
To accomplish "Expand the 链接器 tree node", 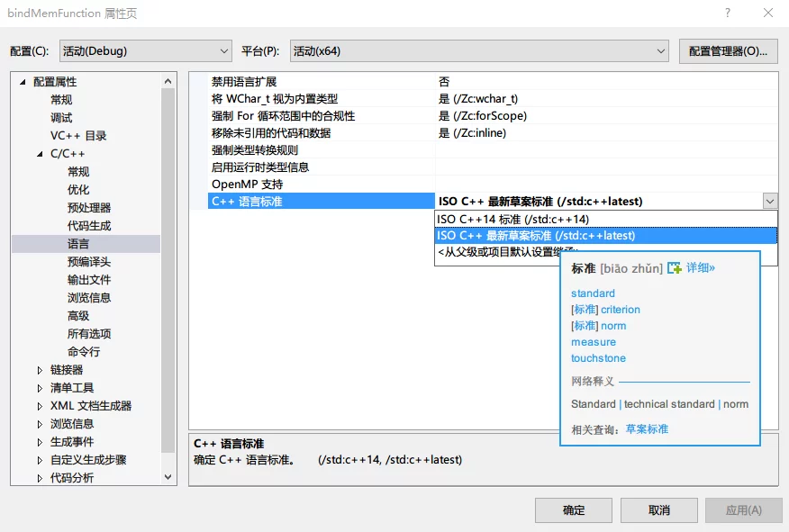I will [40, 370].
